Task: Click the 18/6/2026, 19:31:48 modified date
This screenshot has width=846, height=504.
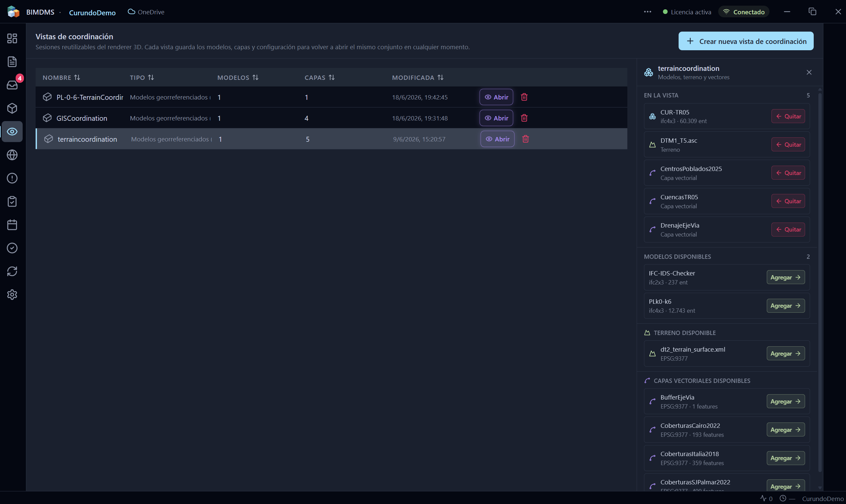Action: click(x=420, y=118)
